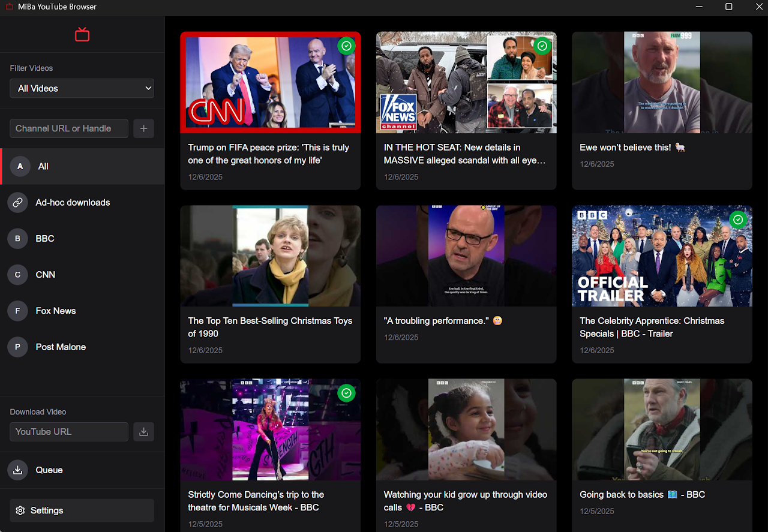
Task: Open the Ewe won't believe this video thumbnail
Action: pos(662,82)
